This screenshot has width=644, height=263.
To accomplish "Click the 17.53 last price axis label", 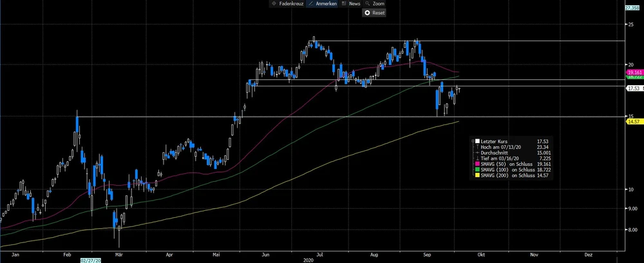I will (x=634, y=88).
